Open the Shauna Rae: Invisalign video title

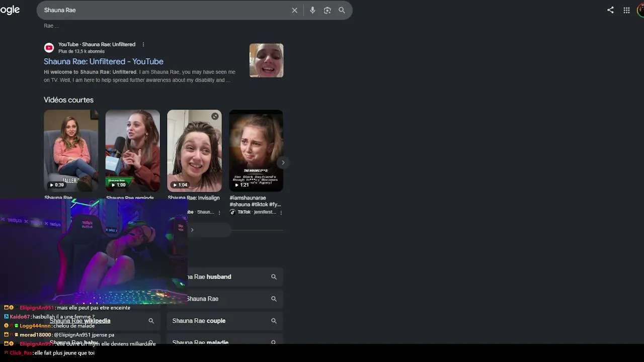tap(194, 198)
